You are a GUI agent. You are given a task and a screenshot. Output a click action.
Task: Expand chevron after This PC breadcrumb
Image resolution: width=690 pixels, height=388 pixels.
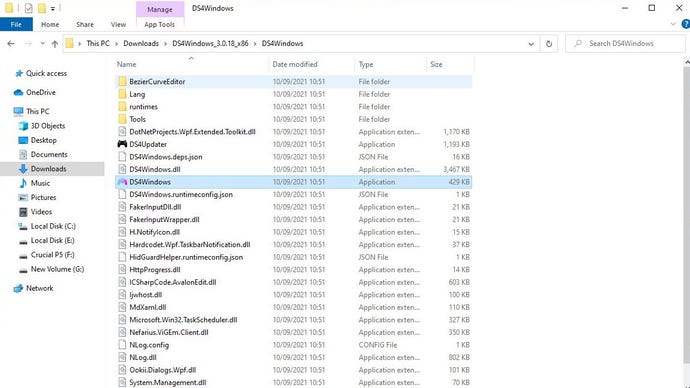(117, 44)
